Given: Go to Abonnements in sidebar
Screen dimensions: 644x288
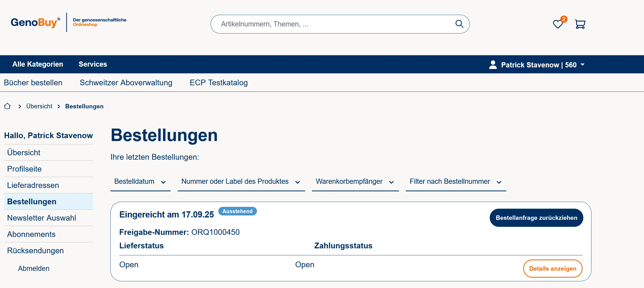Looking at the screenshot, I should 31,234.
